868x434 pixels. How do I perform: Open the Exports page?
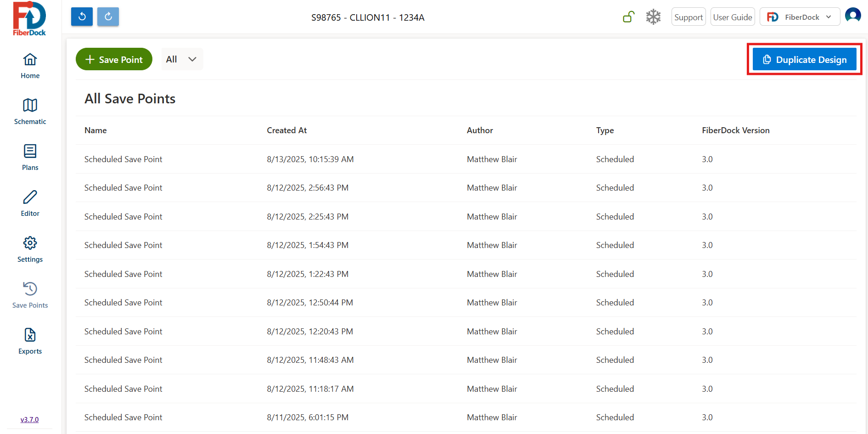tap(30, 341)
